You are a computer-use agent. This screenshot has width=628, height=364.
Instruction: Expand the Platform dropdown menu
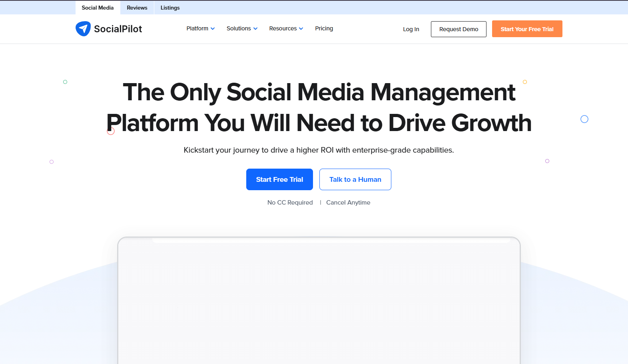pyautogui.click(x=201, y=28)
